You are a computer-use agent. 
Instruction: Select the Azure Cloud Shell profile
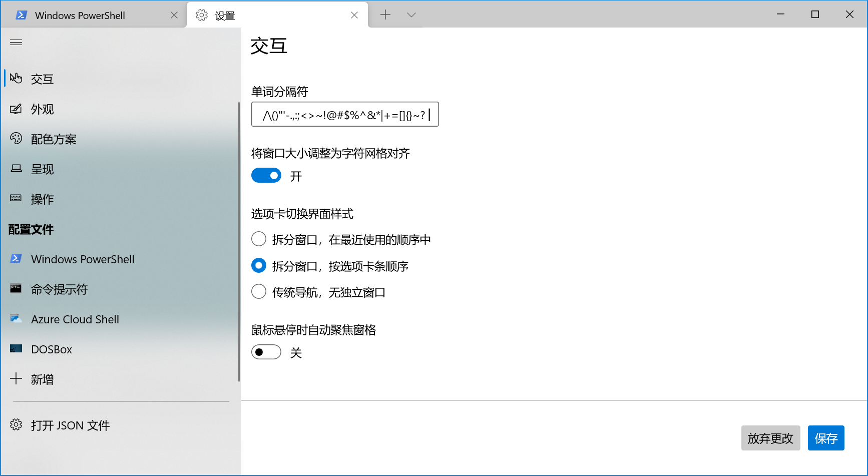(x=75, y=319)
